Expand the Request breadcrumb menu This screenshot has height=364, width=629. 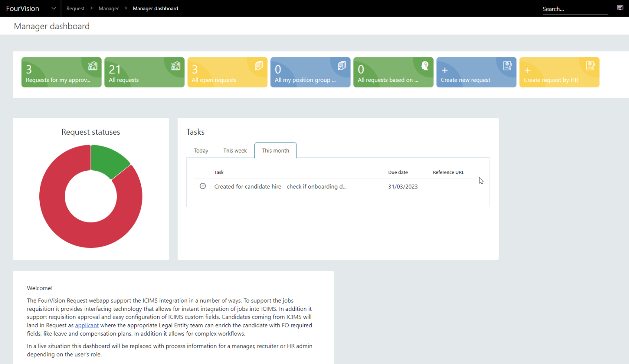coord(75,8)
